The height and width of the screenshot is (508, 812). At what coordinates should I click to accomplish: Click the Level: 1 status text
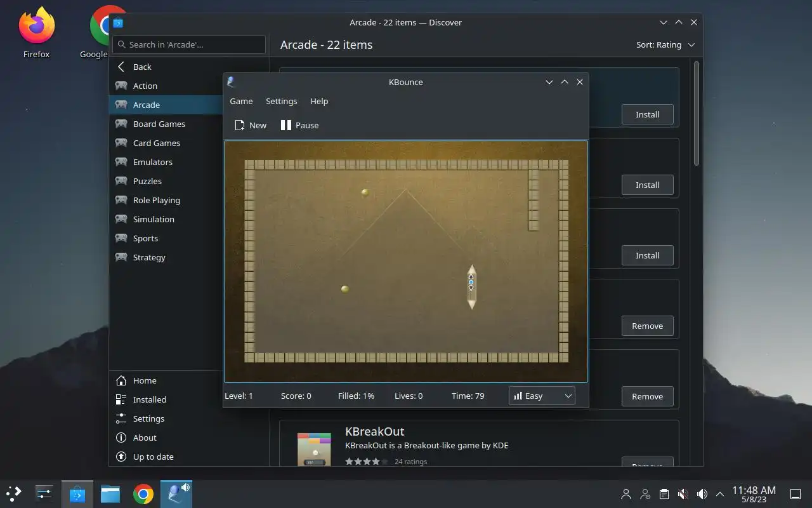pyautogui.click(x=239, y=396)
